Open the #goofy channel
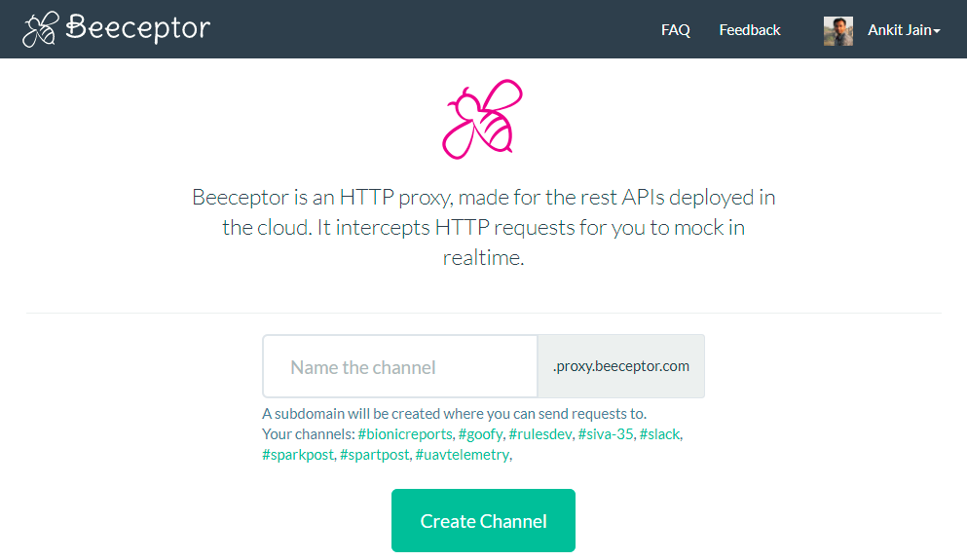967x560 pixels. pyautogui.click(x=480, y=434)
